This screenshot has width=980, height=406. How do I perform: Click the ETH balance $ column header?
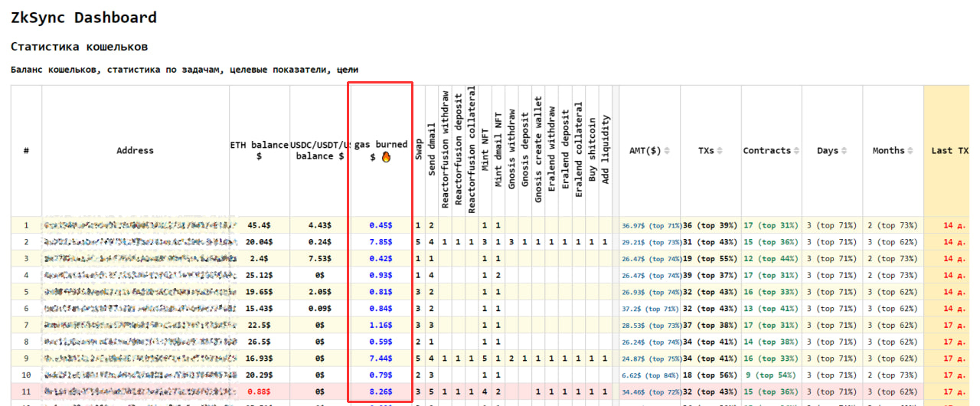(260, 150)
